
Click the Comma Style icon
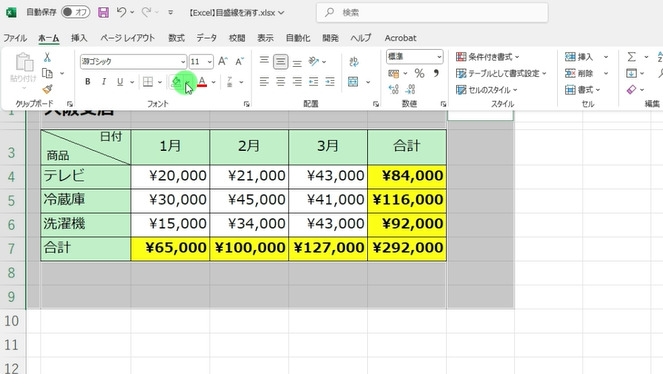(436, 74)
